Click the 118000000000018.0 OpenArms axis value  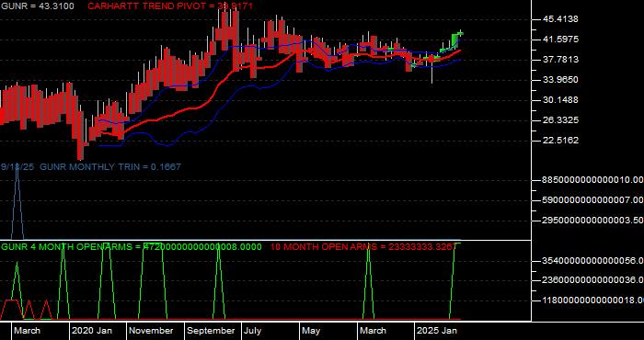tap(592, 300)
